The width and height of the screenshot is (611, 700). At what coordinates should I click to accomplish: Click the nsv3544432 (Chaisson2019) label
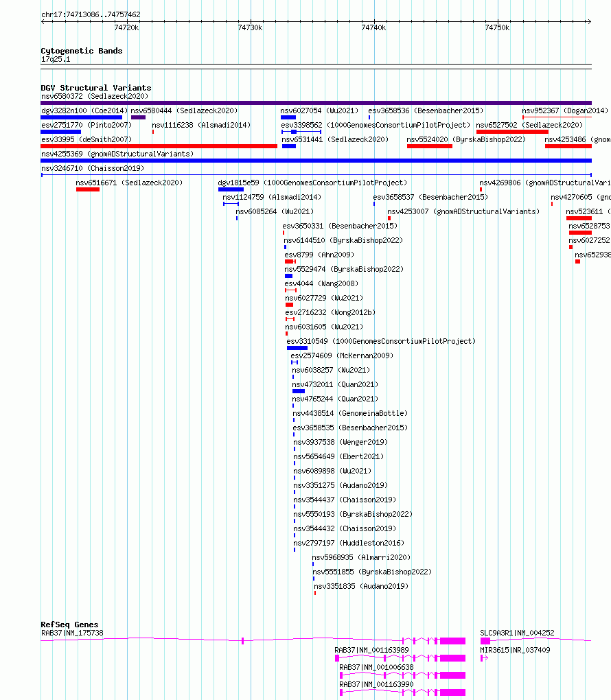click(345, 528)
